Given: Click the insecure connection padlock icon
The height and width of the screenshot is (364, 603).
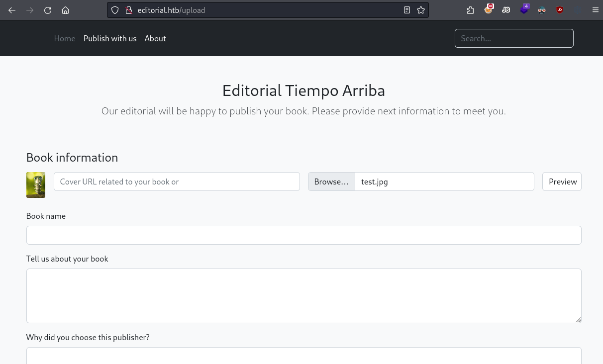Looking at the screenshot, I should (x=128, y=10).
